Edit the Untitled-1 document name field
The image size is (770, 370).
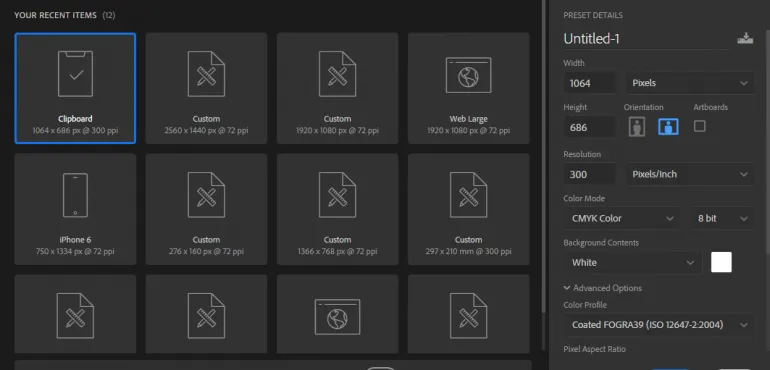[x=646, y=39]
